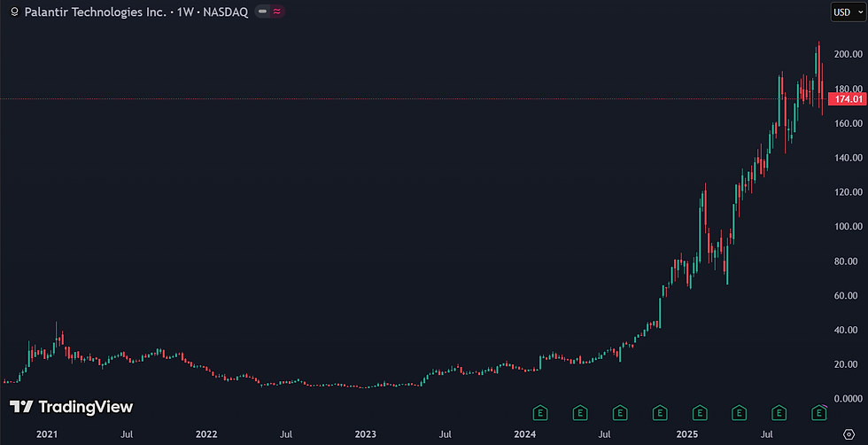Image resolution: width=868 pixels, height=445 pixels.
Task: Open chart settings hexagon gear icon
Action: click(849, 433)
